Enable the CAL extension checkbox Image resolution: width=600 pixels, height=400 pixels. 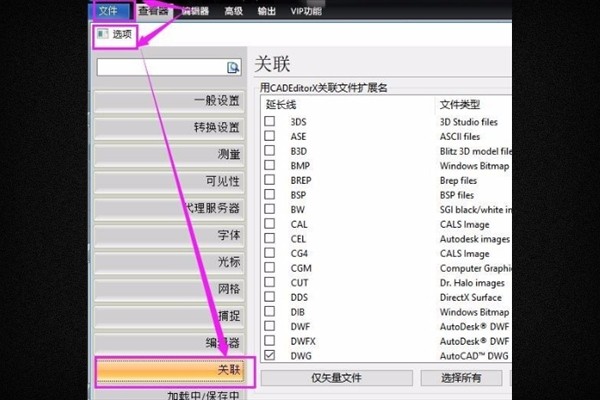tap(269, 224)
